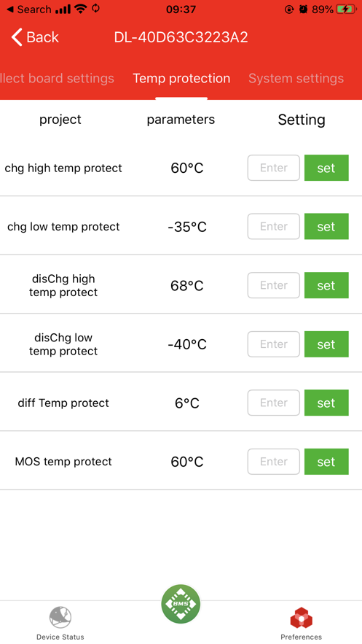Select the Temp protection tab

(181, 79)
